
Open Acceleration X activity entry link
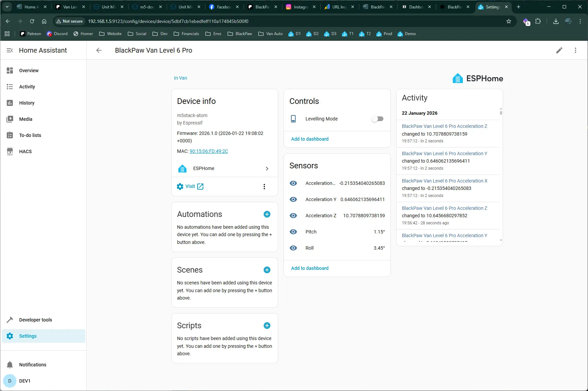tap(444, 181)
